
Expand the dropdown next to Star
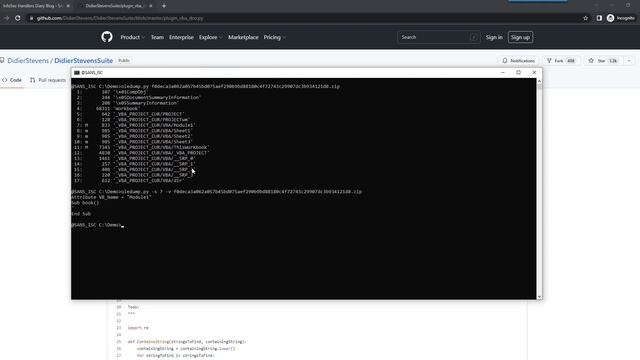point(629,60)
